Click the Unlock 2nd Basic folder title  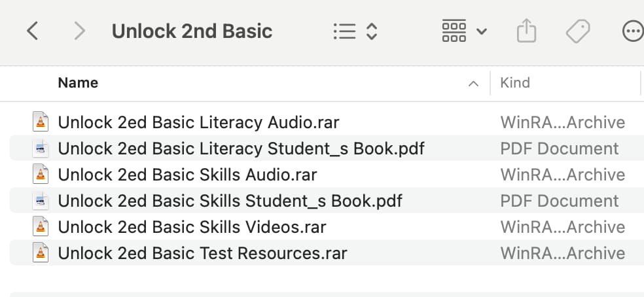coord(192,31)
